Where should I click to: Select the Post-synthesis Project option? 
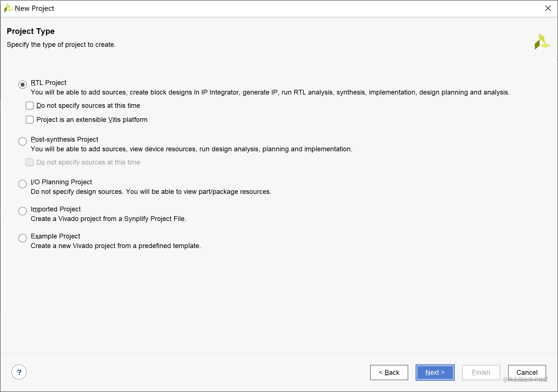coord(23,141)
